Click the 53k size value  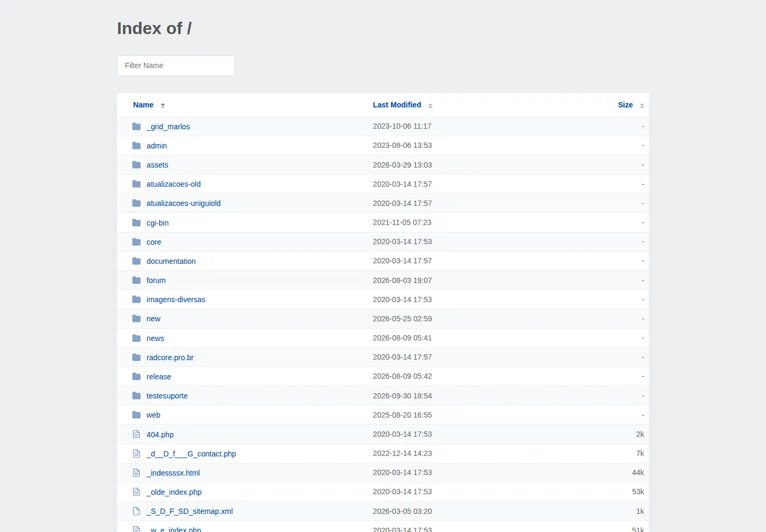638,492
